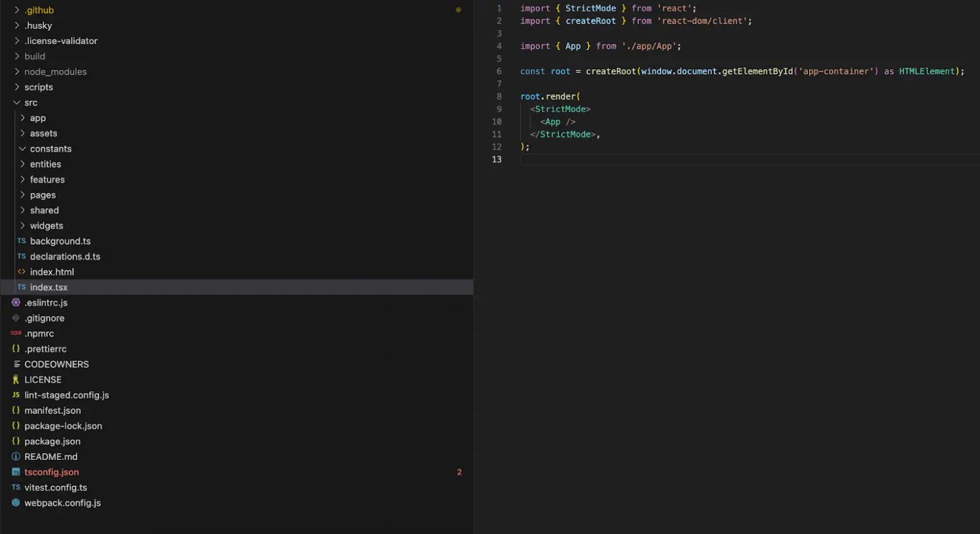Collapse the src folder chevron
Screen dimensions: 980x534
click(x=17, y=102)
